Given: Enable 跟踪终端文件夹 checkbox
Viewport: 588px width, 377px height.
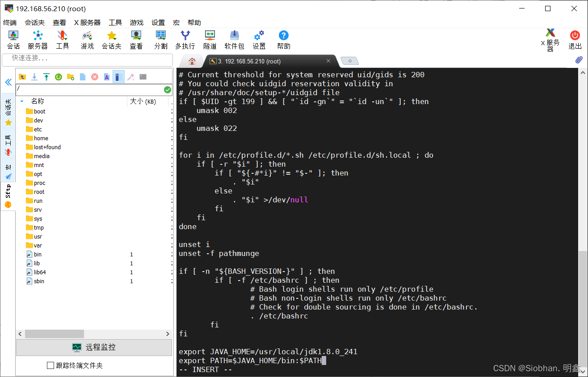Looking at the screenshot, I should [x=50, y=365].
